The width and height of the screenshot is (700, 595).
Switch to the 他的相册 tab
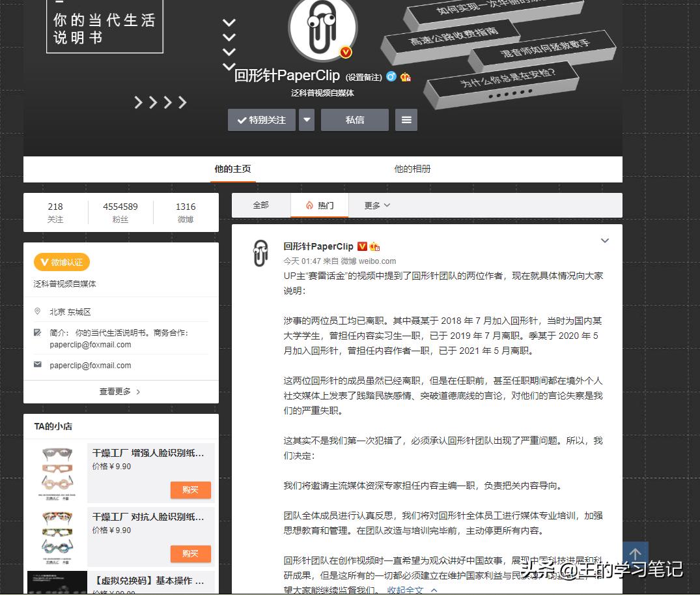[412, 168]
